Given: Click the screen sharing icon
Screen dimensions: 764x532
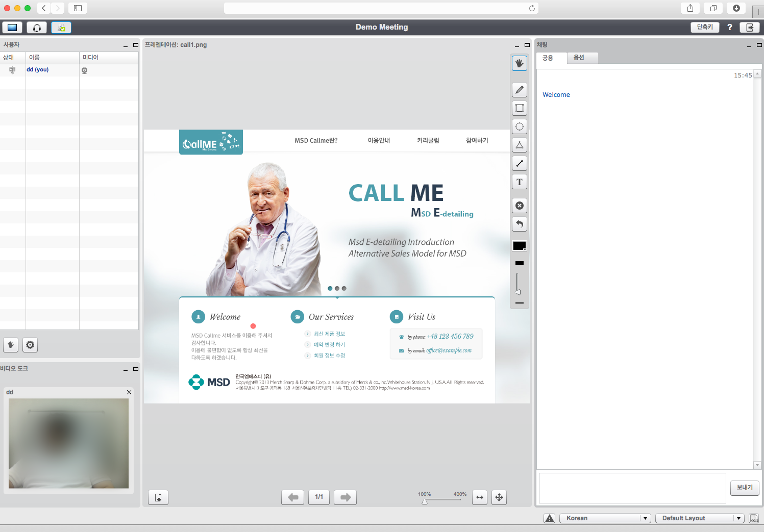Looking at the screenshot, I should (x=12, y=28).
